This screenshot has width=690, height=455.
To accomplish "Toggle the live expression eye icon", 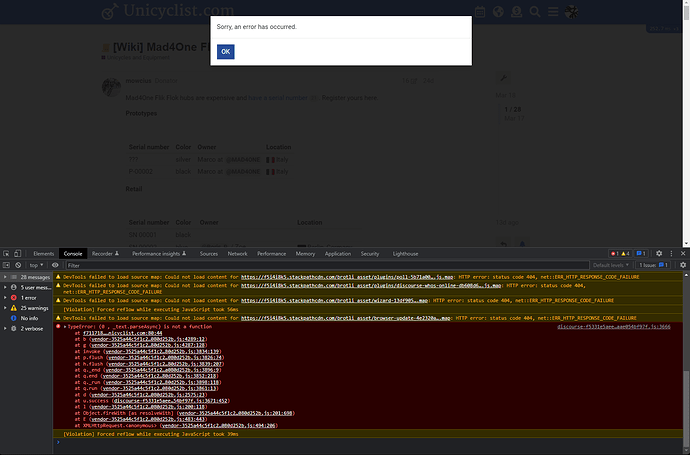I will pos(55,265).
